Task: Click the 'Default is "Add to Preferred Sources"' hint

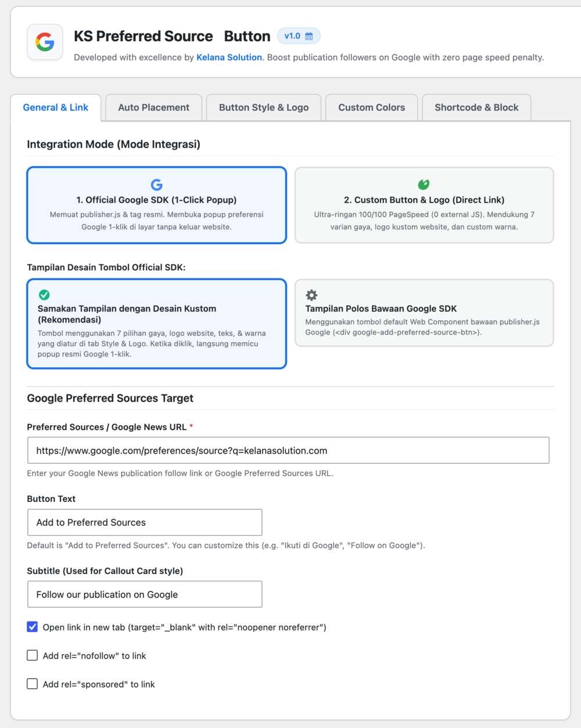Action: click(226, 546)
